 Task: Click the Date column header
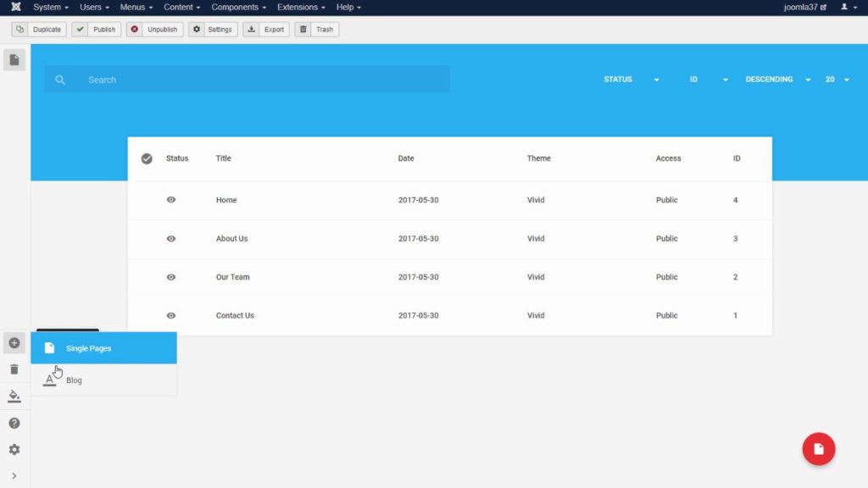(x=406, y=158)
